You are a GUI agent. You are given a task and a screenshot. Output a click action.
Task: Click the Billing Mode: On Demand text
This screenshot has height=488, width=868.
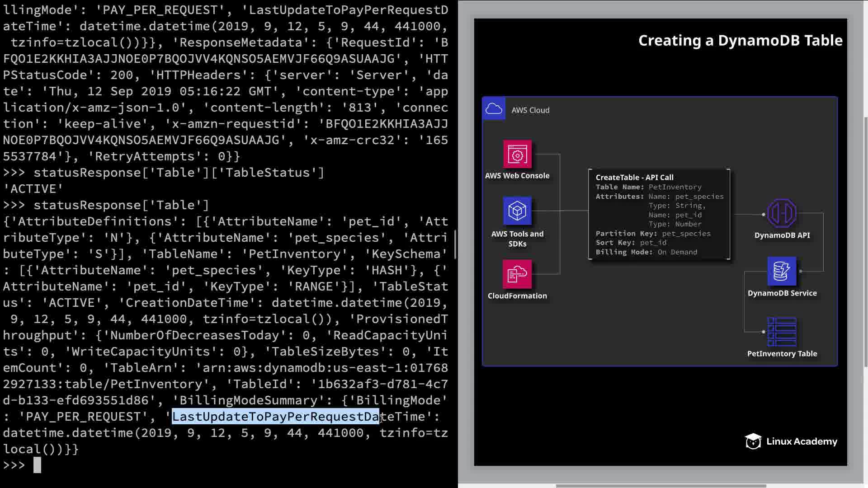click(646, 252)
